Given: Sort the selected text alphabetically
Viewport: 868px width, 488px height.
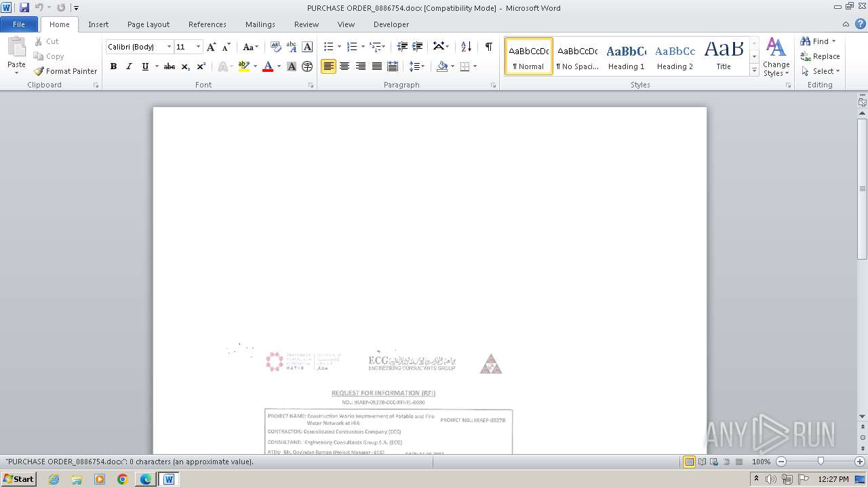Looking at the screenshot, I should [x=466, y=47].
